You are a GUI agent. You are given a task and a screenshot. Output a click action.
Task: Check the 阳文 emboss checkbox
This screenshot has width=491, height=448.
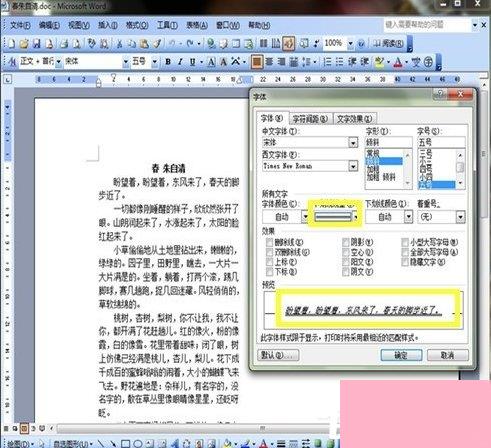346,262
